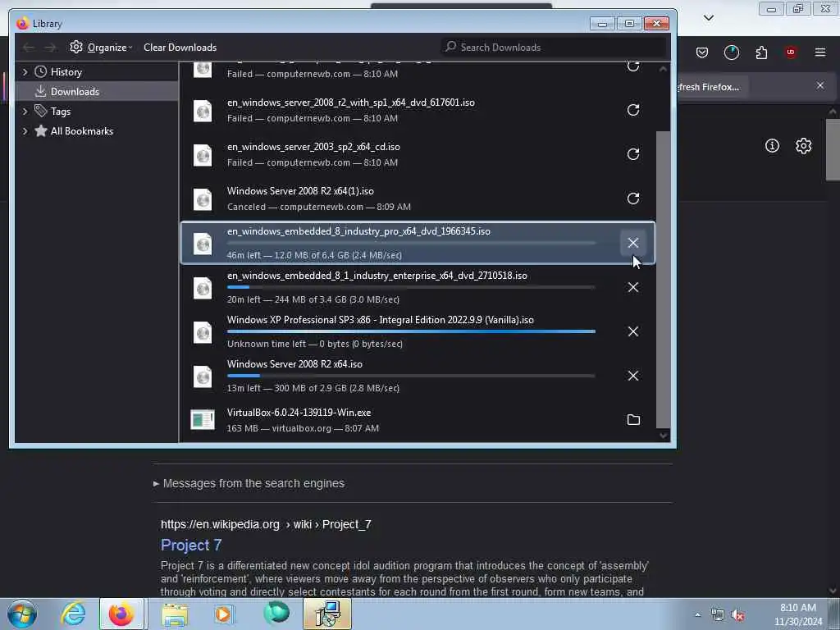Image resolution: width=840 pixels, height=630 pixels.
Task: Dismiss the Refresh Firefox notification bar
Action: [x=820, y=85]
